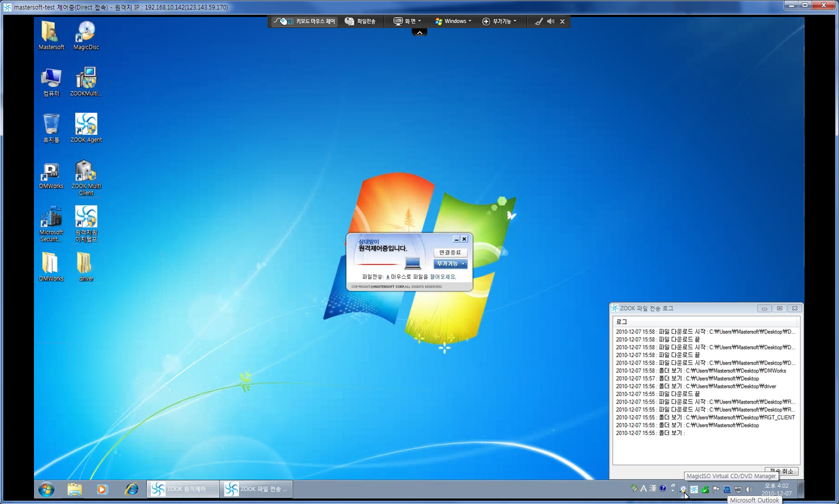Maximize the ZOOK 파일 전송 로그 window
The image size is (839, 504).
[779, 308]
